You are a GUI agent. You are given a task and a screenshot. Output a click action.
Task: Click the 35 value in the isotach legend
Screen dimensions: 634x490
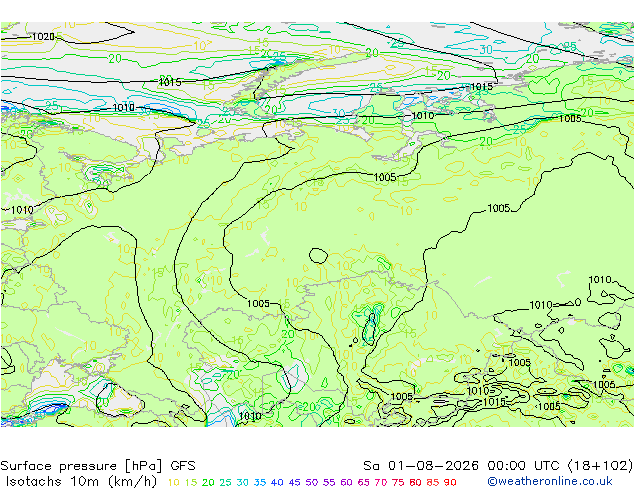pos(260,482)
